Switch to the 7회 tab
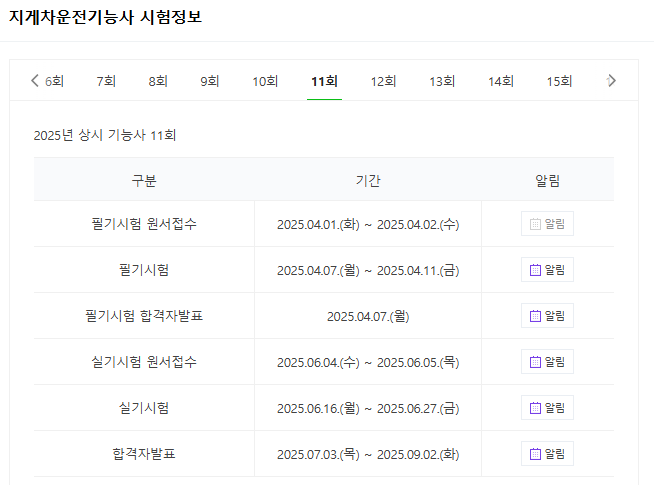This screenshot has height=485, width=654. click(x=106, y=81)
